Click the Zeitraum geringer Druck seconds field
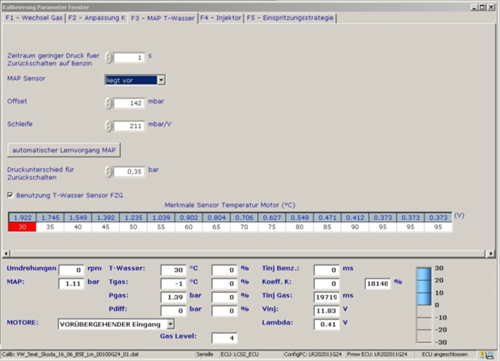 [x=129, y=58]
